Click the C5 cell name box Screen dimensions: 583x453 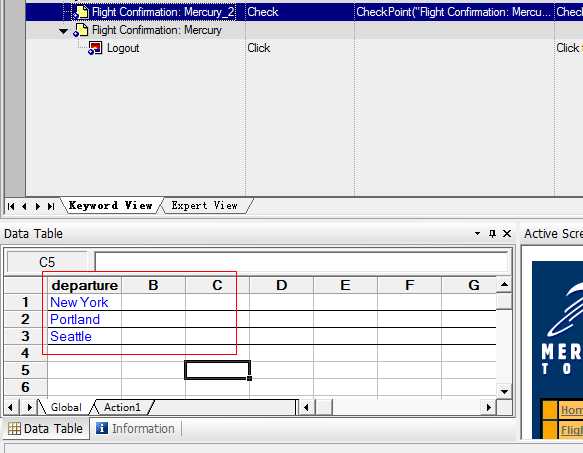tap(47, 262)
